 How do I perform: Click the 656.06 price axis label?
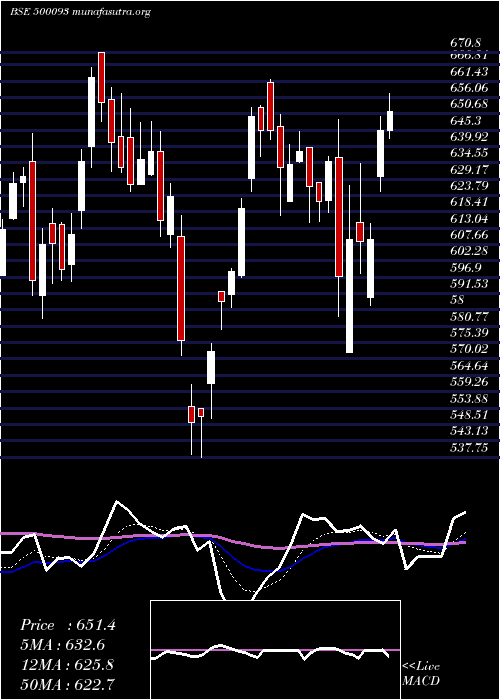click(469, 88)
